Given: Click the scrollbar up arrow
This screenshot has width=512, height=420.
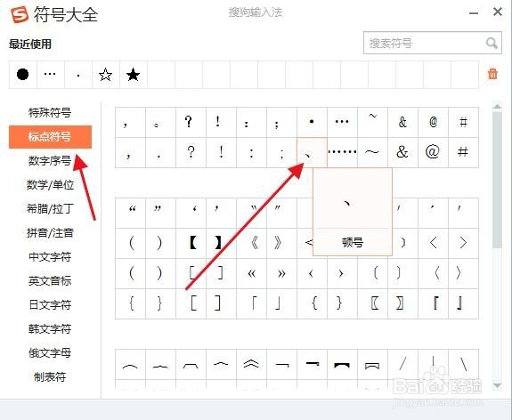Looking at the screenshot, I should tap(497, 107).
